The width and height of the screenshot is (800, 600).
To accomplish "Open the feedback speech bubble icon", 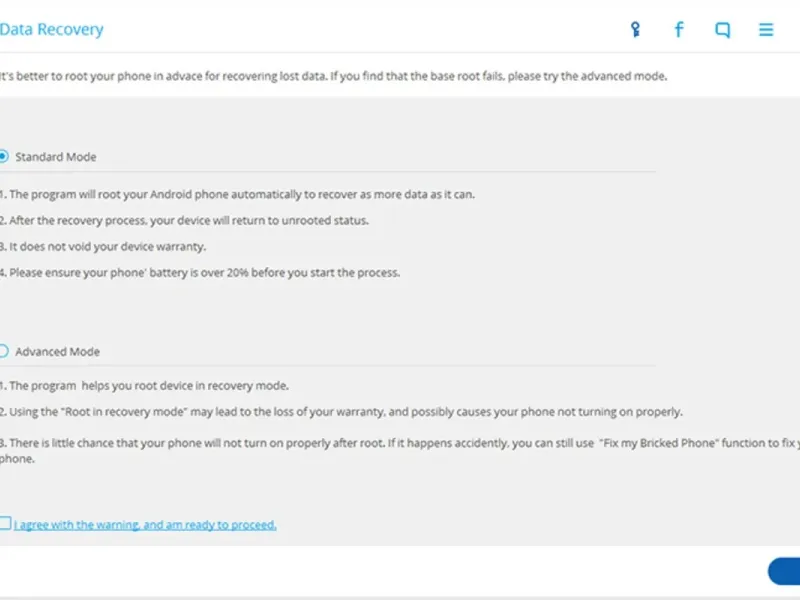I will point(722,30).
